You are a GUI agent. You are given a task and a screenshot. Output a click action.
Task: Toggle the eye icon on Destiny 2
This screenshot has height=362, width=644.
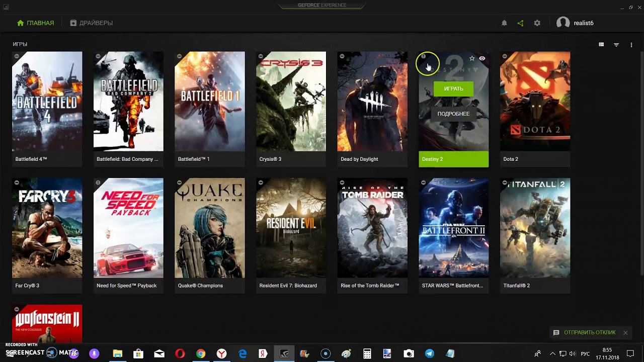pos(482,58)
